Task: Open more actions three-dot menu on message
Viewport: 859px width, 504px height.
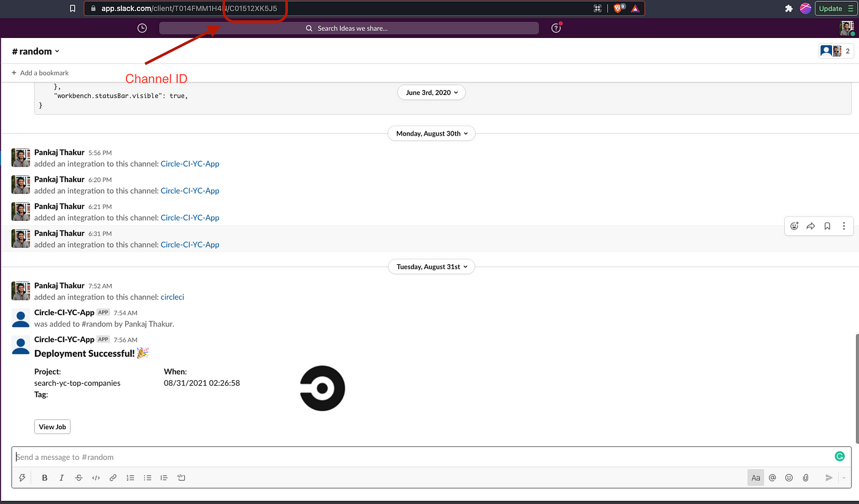Action: [844, 226]
